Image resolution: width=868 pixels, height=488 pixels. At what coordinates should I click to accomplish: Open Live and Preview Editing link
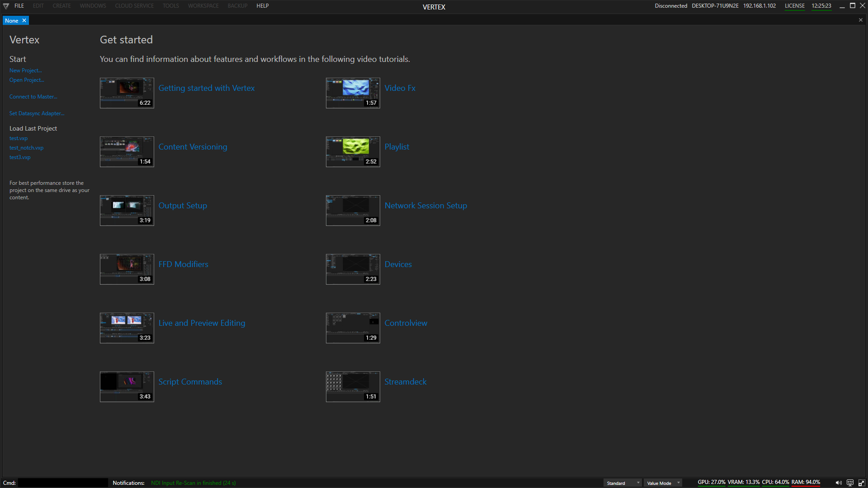(202, 323)
